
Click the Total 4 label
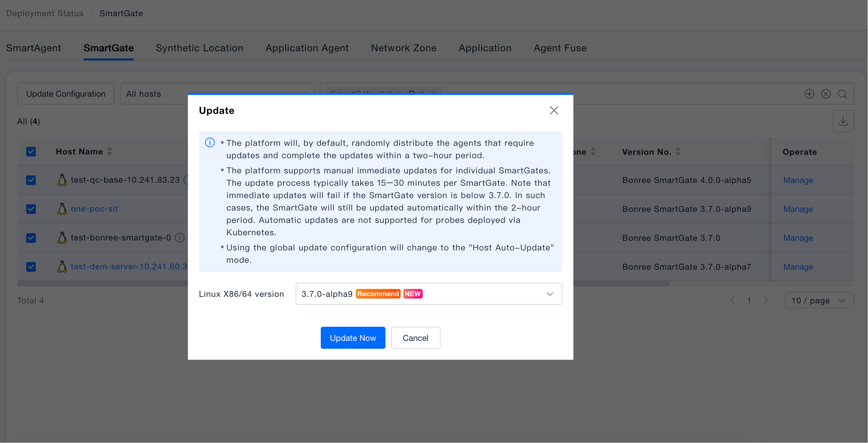[x=31, y=300]
